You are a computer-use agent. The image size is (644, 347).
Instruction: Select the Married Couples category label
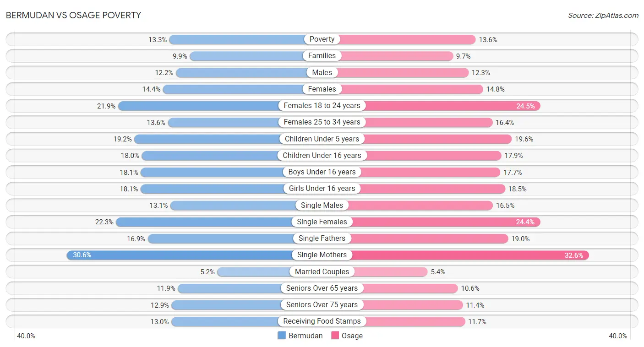(x=322, y=271)
